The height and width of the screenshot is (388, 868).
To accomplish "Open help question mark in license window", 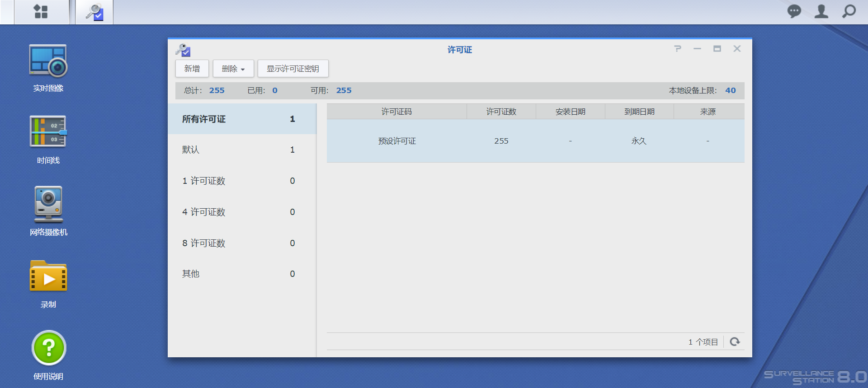I will [x=677, y=49].
